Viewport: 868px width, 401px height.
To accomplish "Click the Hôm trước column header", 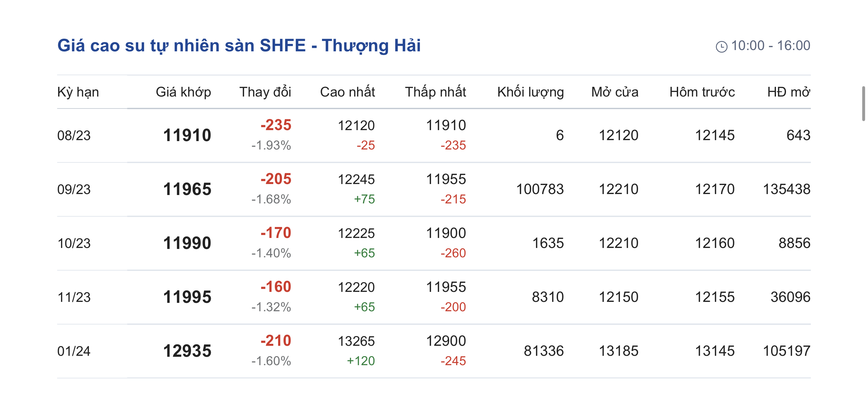I will click(702, 92).
